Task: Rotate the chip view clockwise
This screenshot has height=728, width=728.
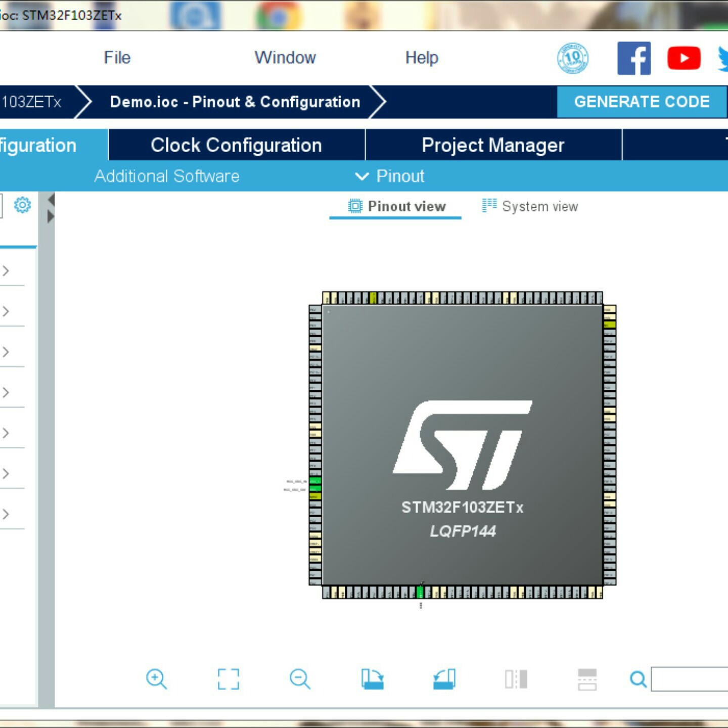Action: [373, 679]
